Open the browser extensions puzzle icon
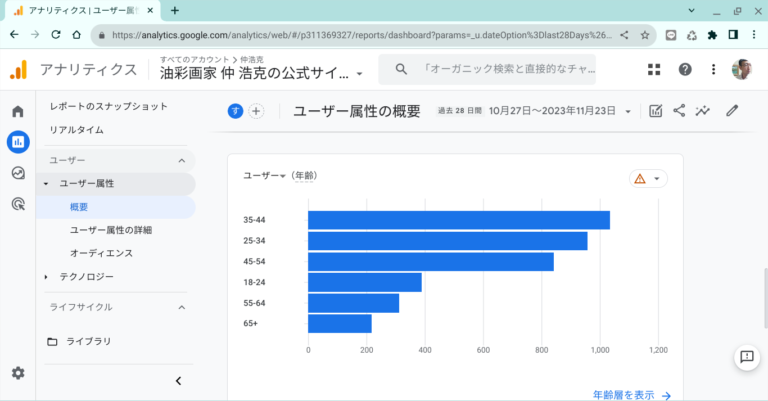This screenshot has width=768, height=401. 712,35
